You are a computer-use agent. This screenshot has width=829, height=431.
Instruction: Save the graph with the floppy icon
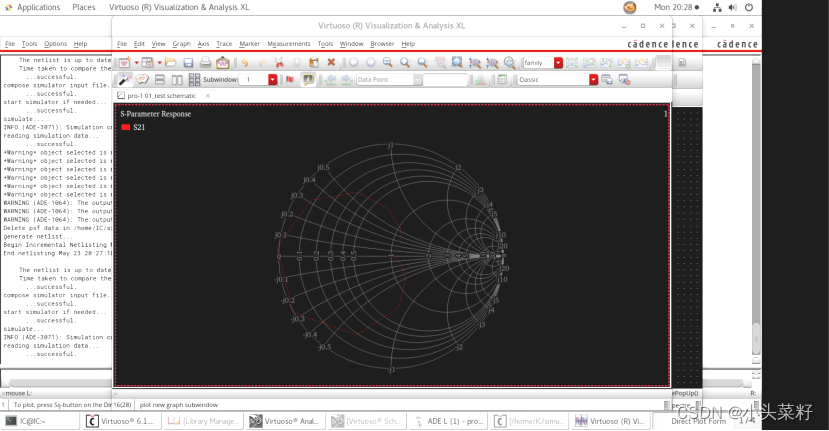[188, 62]
